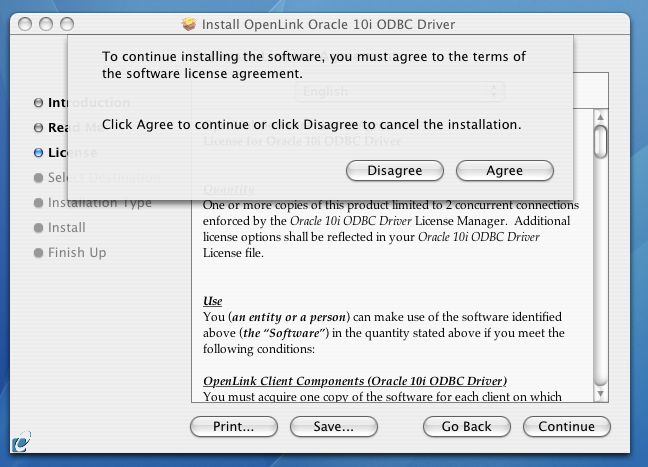Click the Disagree button
This screenshot has width=648, height=467.
tap(395, 171)
